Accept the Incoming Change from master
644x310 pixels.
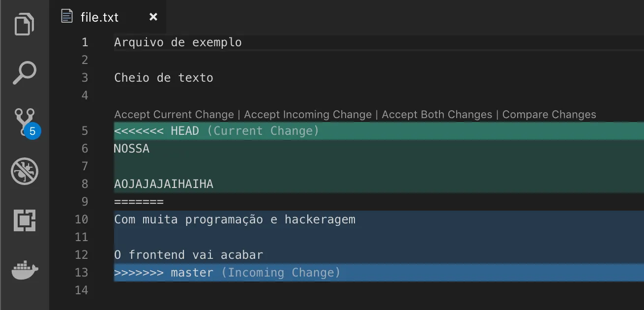307,114
